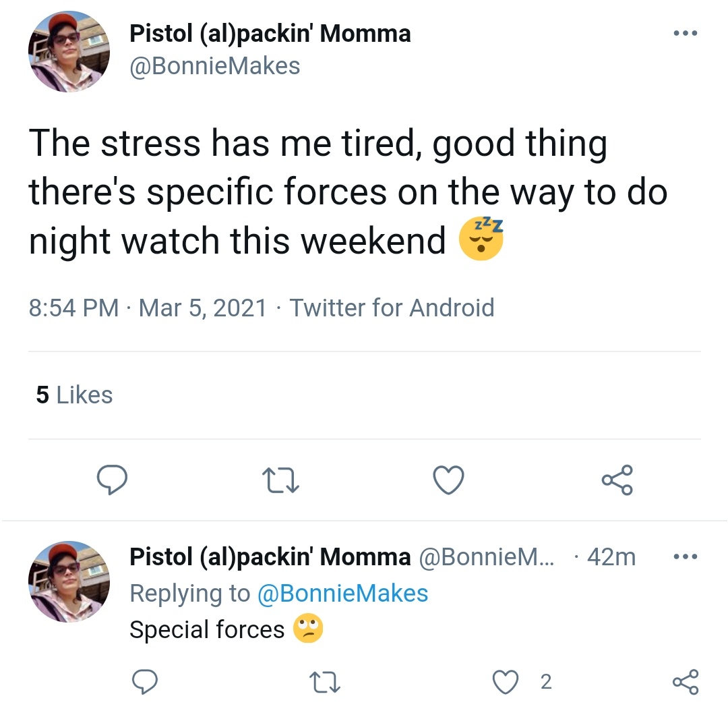Like the main tweet with the heart icon
Image resolution: width=728 pixels, height=715 pixels.
[x=448, y=480]
